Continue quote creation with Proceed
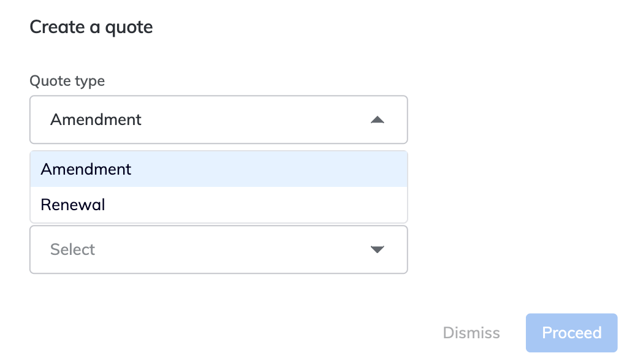This screenshot has height=364, width=635. point(571,333)
